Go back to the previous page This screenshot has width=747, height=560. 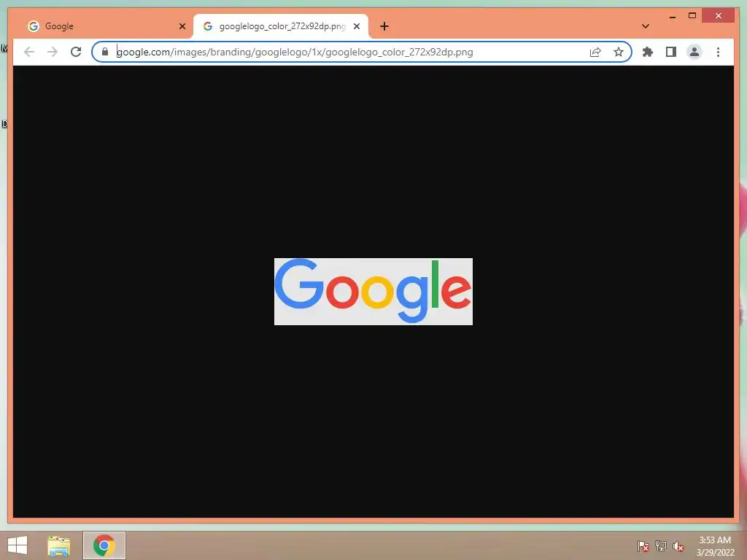[29, 52]
